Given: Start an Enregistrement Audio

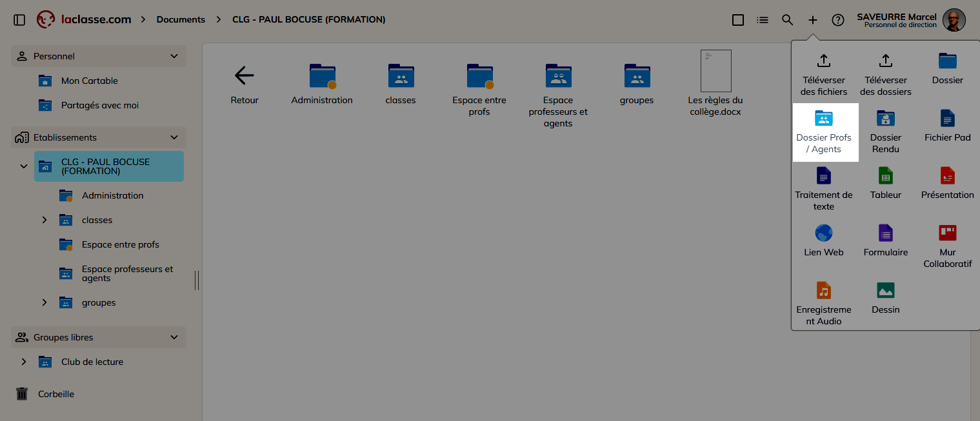Looking at the screenshot, I should click(x=824, y=304).
